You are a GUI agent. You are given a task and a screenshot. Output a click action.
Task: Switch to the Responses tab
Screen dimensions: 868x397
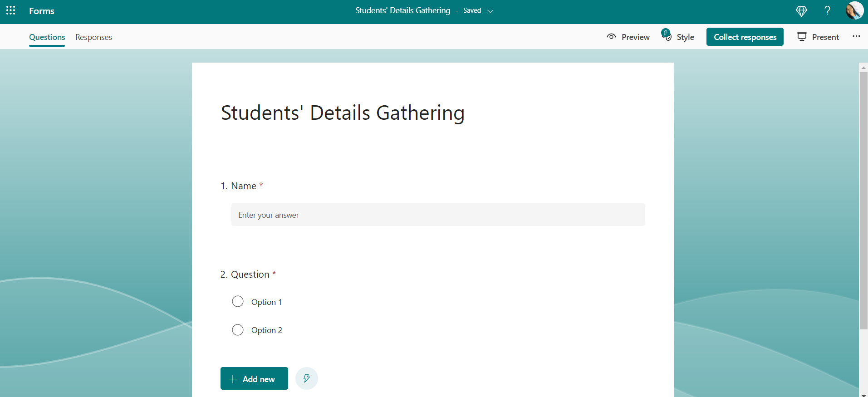pos(93,37)
